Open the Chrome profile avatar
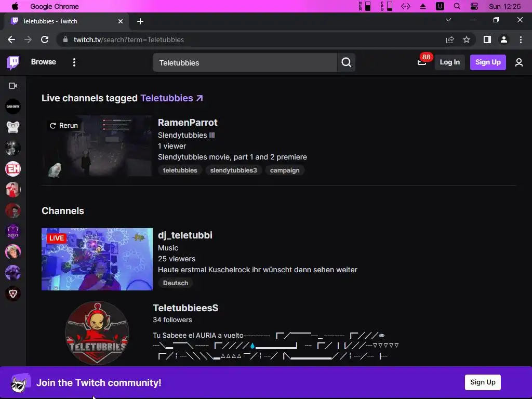This screenshot has height=399, width=532. (x=504, y=39)
